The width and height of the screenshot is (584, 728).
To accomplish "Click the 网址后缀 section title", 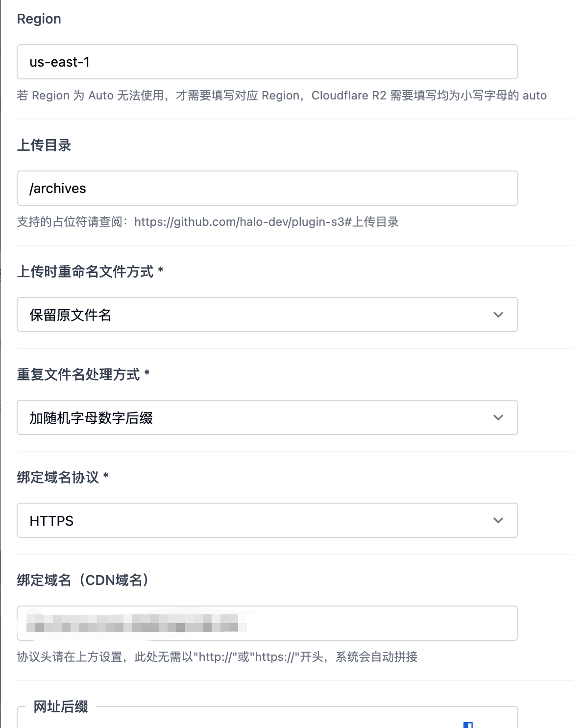I will 61,706.
